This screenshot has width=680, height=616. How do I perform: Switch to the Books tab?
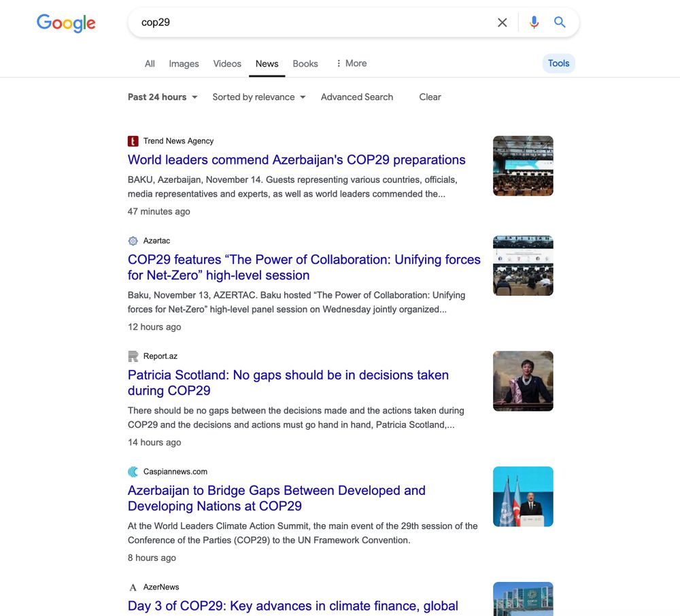coord(305,64)
